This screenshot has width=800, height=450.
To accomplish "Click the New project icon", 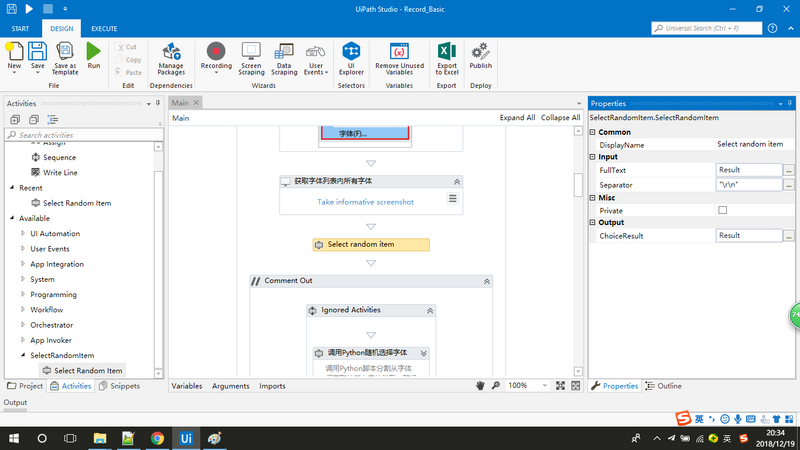I will [x=14, y=52].
